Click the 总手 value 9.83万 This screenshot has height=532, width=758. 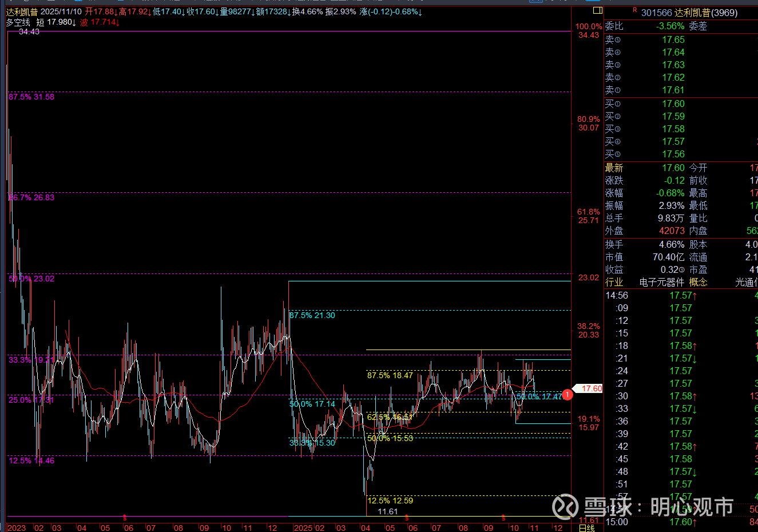tap(671, 218)
